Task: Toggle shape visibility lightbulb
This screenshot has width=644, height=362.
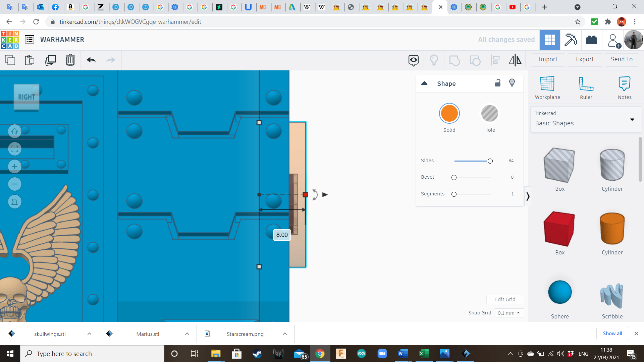Action: [512, 83]
